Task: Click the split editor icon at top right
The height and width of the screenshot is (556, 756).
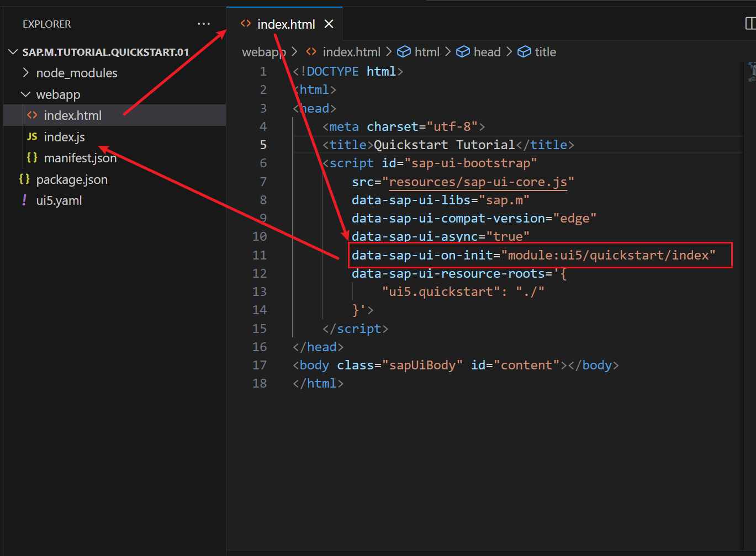Action: pos(750,23)
